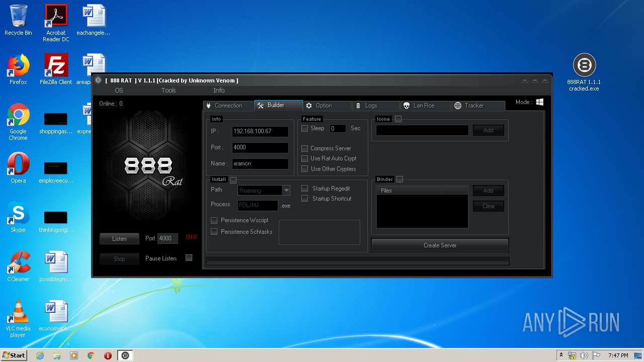Enable the Sleep checkbox

click(304, 129)
